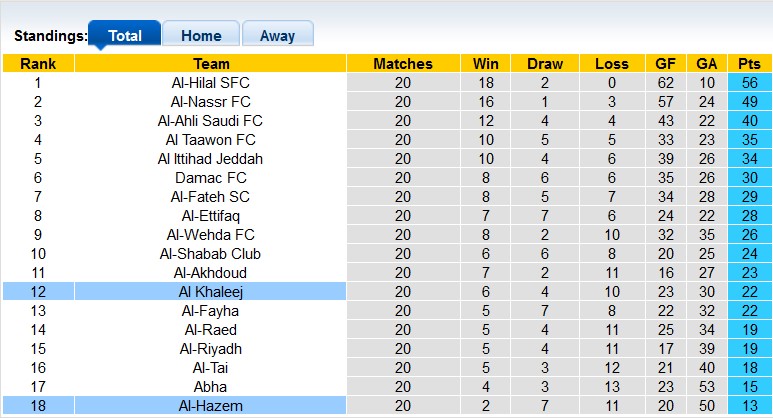Screen dimensions: 773x418
Task: Click on Al Taawon FC team
Action: point(211,140)
